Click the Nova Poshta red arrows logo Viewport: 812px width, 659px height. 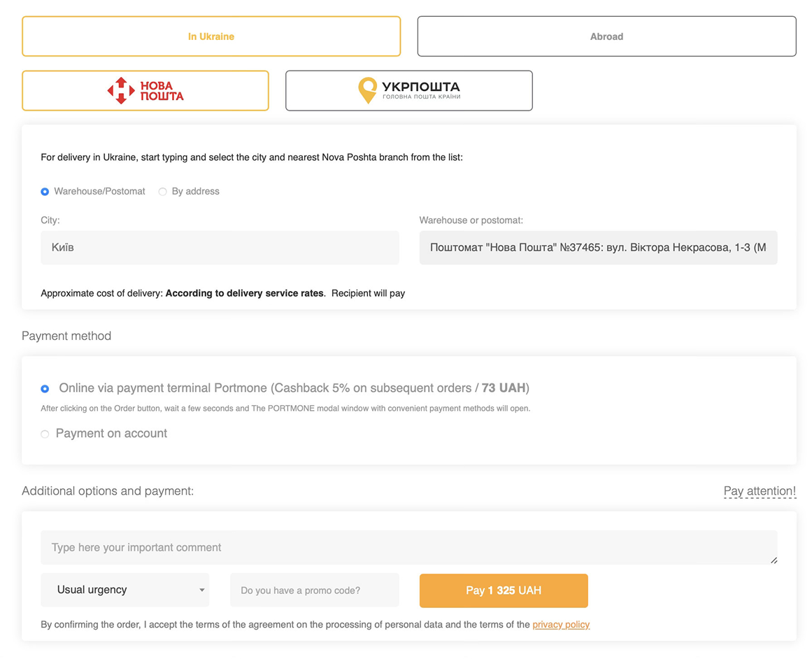click(121, 91)
